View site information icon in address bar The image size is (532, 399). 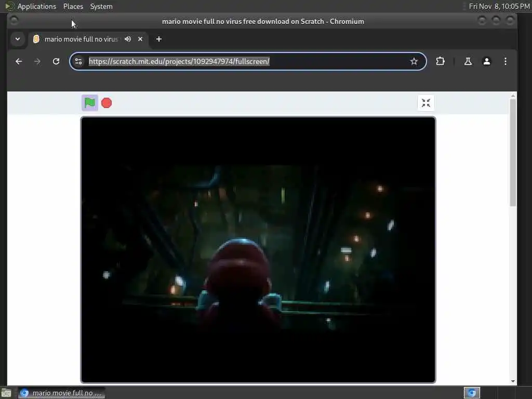(x=78, y=61)
